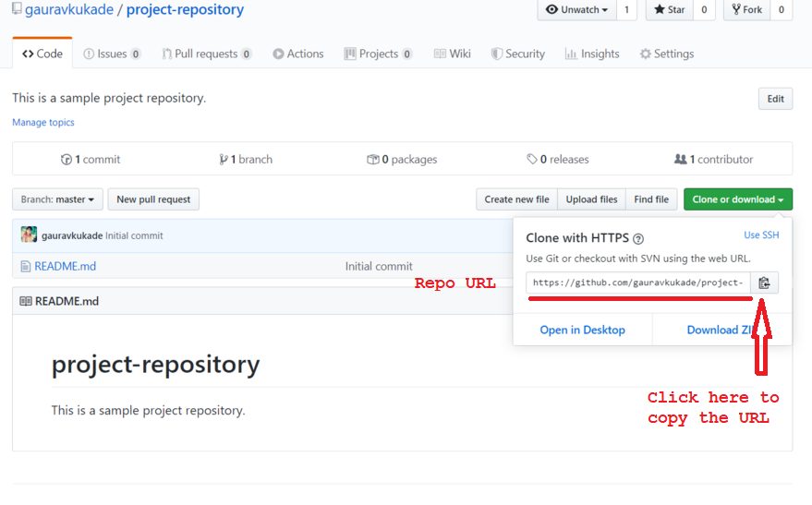Click the Download ZIP link
The height and width of the screenshot is (505, 812).
721,330
